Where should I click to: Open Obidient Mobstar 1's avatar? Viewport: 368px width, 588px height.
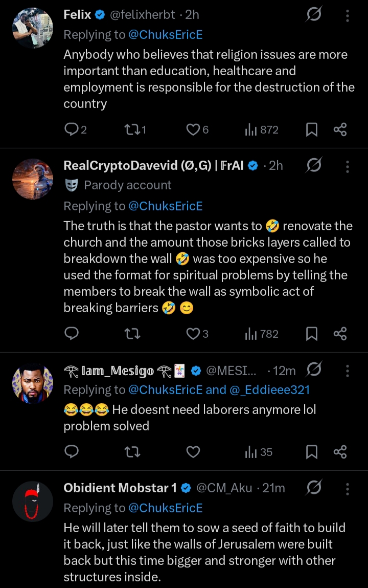coord(33,501)
